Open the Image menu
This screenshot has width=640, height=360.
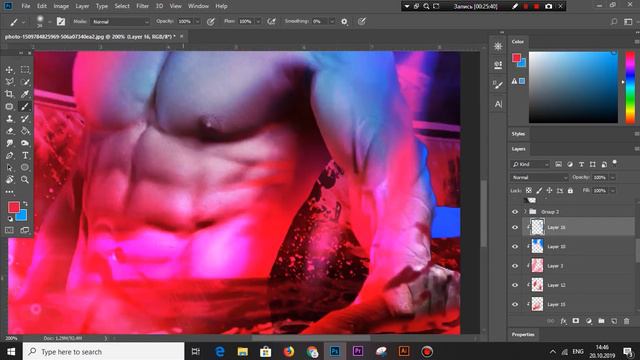coord(61,6)
